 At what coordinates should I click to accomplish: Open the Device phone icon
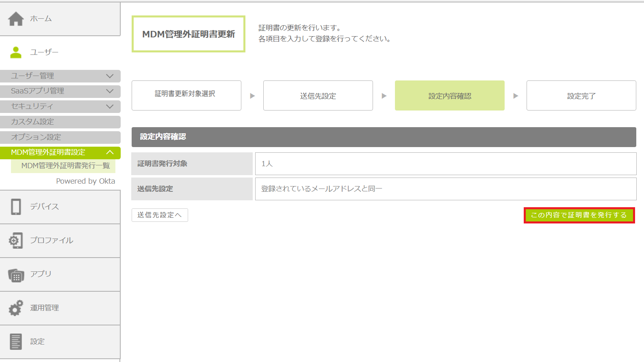coord(16,207)
